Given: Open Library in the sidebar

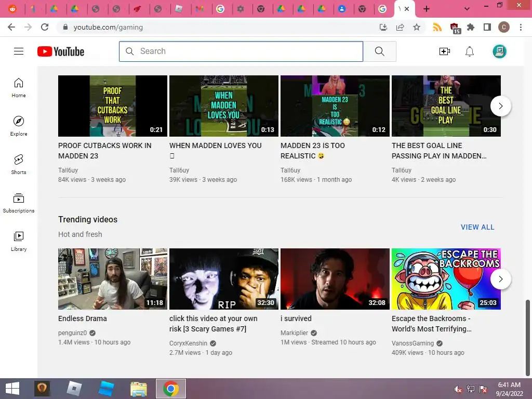Looking at the screenshot, I should click(19, 241).
